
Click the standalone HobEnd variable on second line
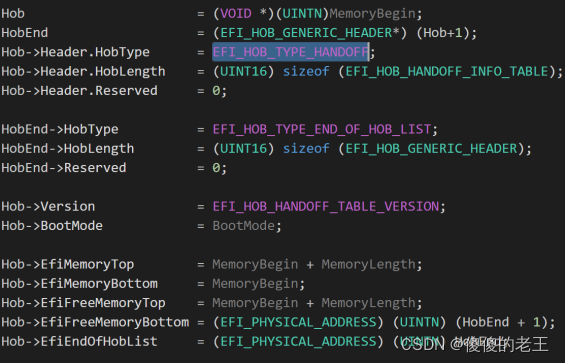(25, 33)
